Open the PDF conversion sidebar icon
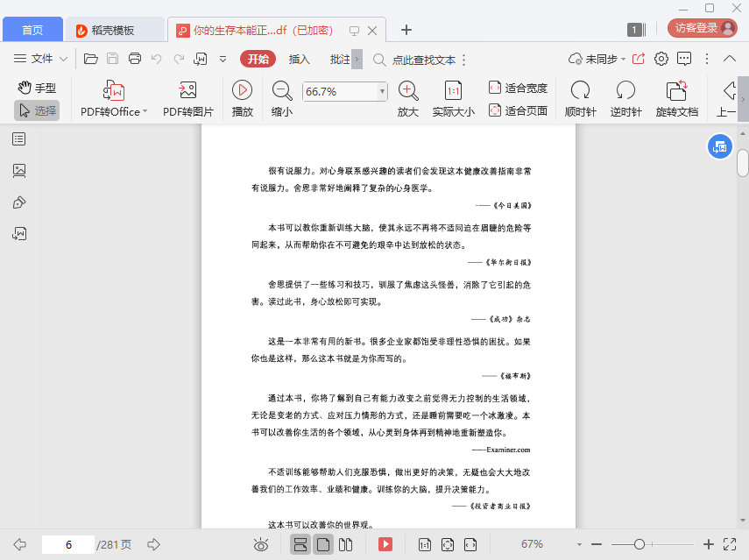Viewport: 749px width, 560px height. [x=19, y=234]
